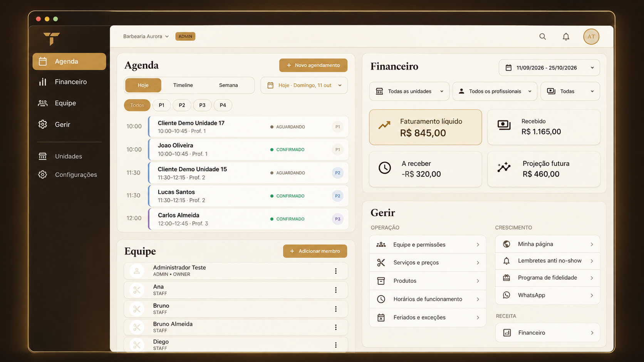
Task: Click the WhatsApp icon in Crescimento list
Action: click(506, 295)
